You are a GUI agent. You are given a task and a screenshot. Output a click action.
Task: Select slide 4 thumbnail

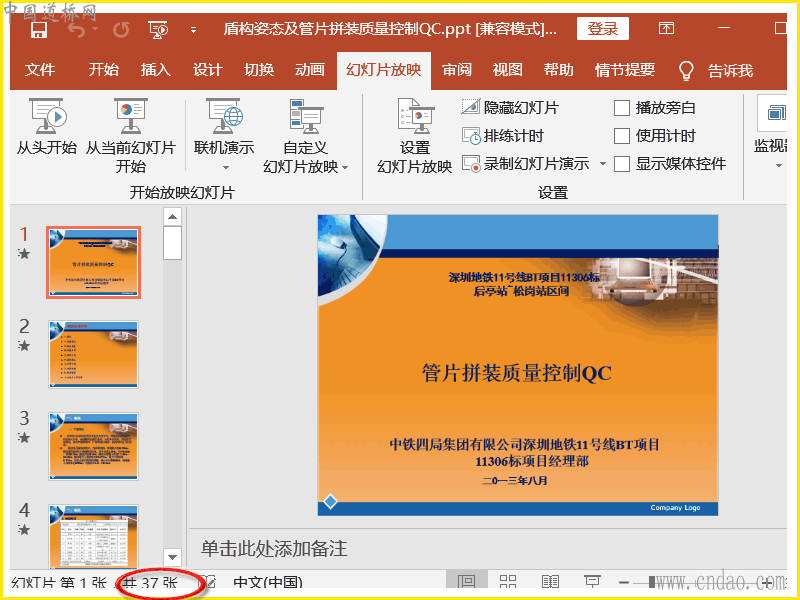pos(93,536)
